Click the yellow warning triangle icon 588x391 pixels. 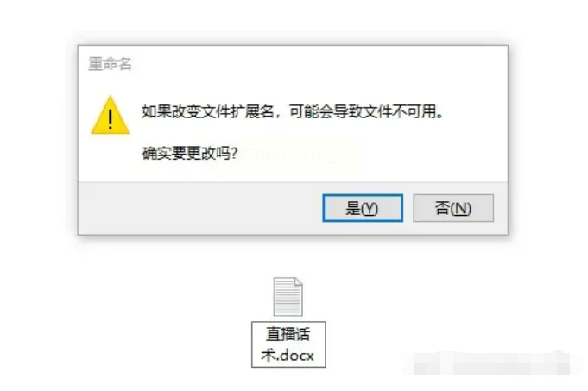click(111, 115)
